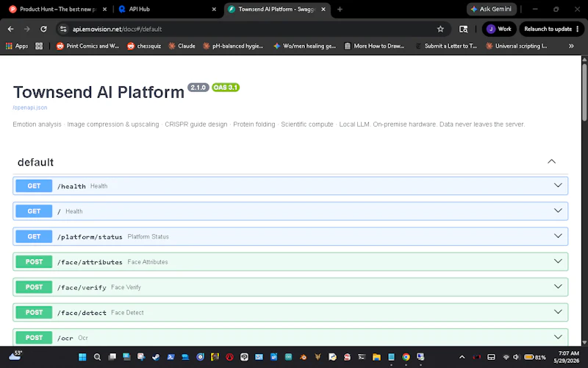Click the 2.1.0 version badge

198,88
